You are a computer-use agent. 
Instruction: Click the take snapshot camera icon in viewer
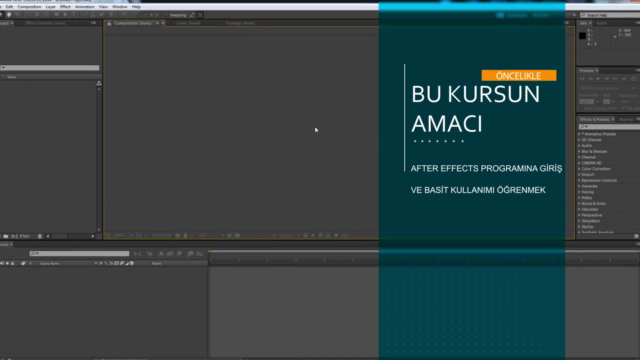[178, 236]
